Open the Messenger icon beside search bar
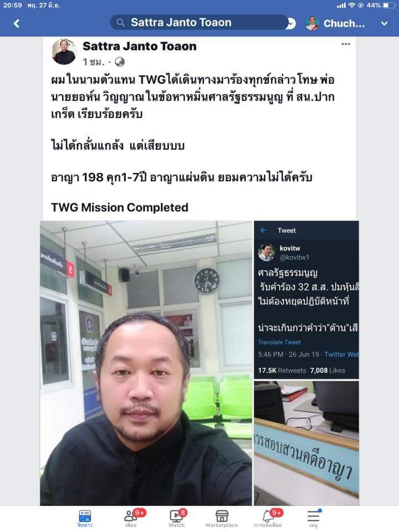 [x=291, y=23]
